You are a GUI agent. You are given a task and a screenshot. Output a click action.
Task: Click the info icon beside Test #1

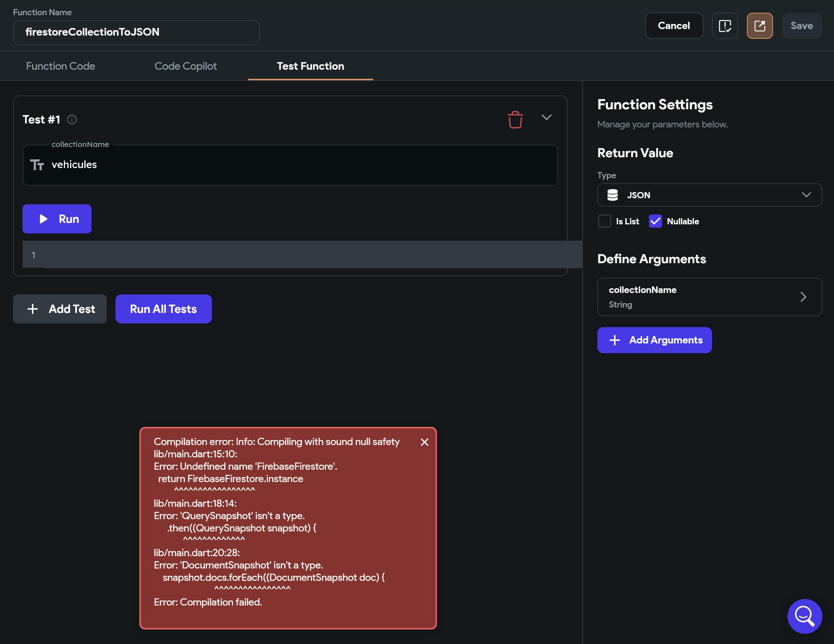(72, 119)
